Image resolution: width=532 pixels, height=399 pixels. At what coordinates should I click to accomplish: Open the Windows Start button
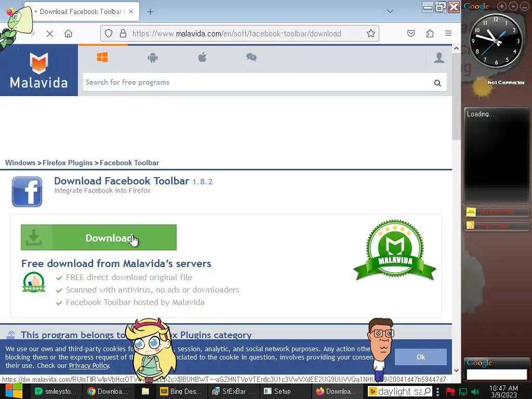pos(14,391)
